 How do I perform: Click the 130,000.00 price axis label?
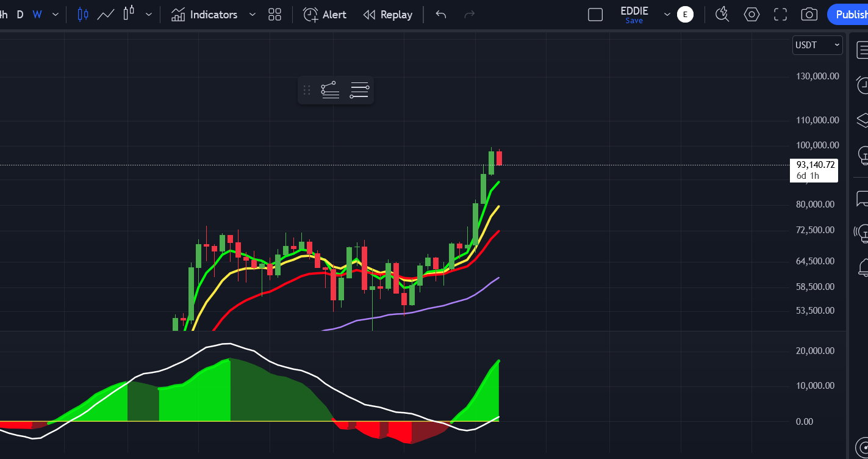[x=817, y=76]
